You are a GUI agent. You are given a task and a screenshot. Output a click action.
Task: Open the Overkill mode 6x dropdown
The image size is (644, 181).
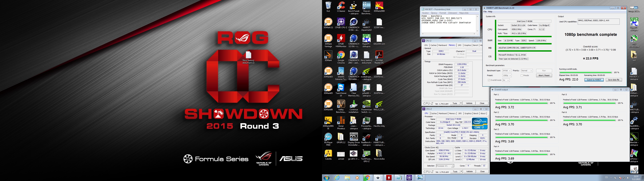[506, 80]
